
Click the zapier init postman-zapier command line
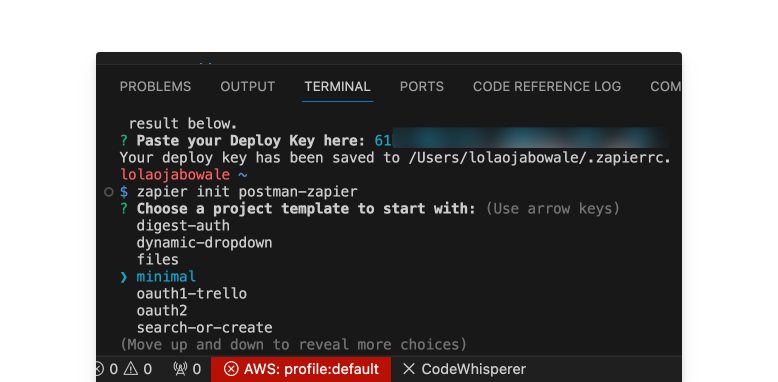[247, 192]
